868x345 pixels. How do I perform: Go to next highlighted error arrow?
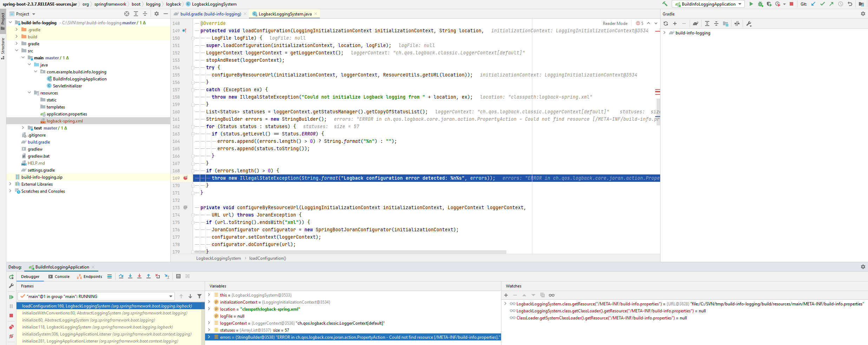(656, 24)
